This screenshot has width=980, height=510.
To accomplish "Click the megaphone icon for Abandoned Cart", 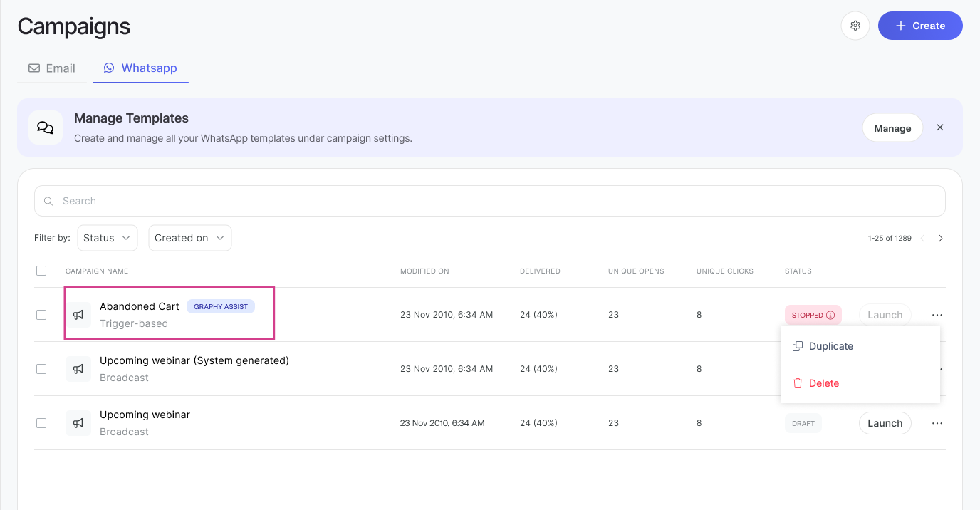I will [78, 315].
